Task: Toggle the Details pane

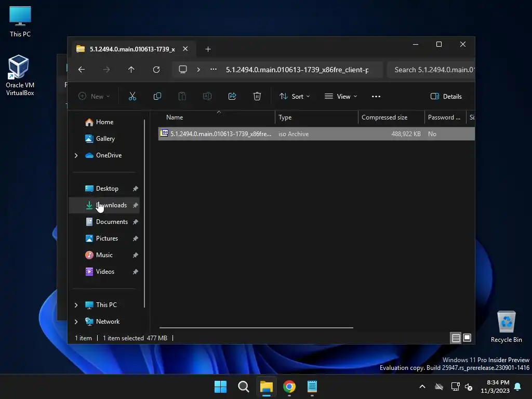Action: tap(446, 96)
